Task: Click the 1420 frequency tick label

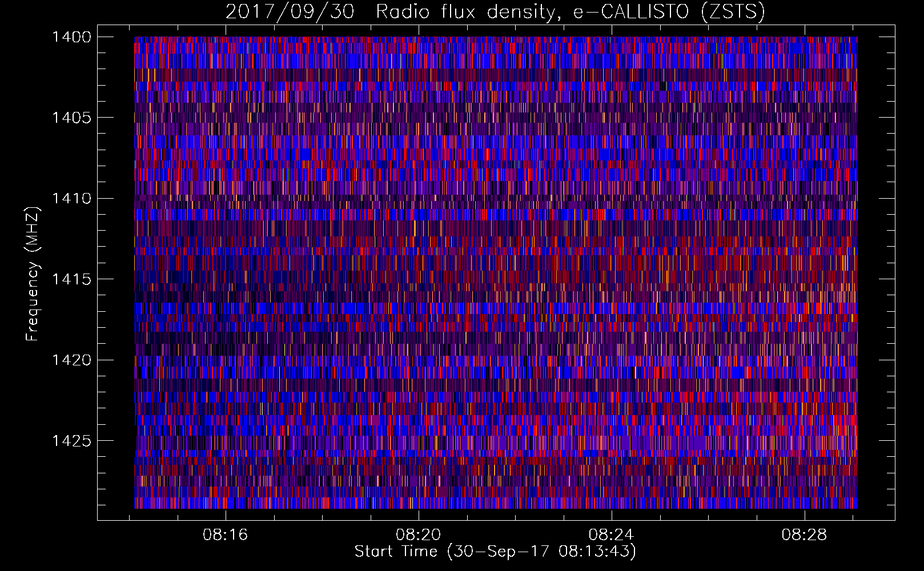Action: [x=71, y=360]
